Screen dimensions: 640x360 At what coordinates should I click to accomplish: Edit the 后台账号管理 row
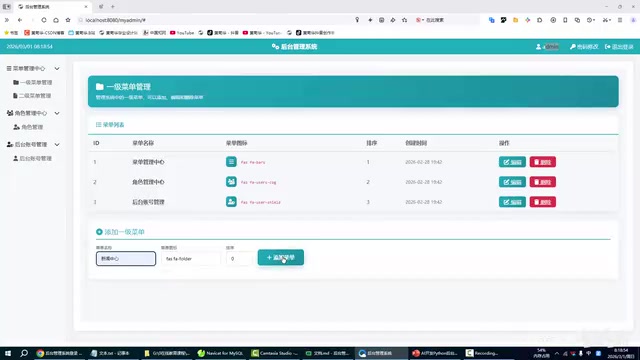[512, 202]
